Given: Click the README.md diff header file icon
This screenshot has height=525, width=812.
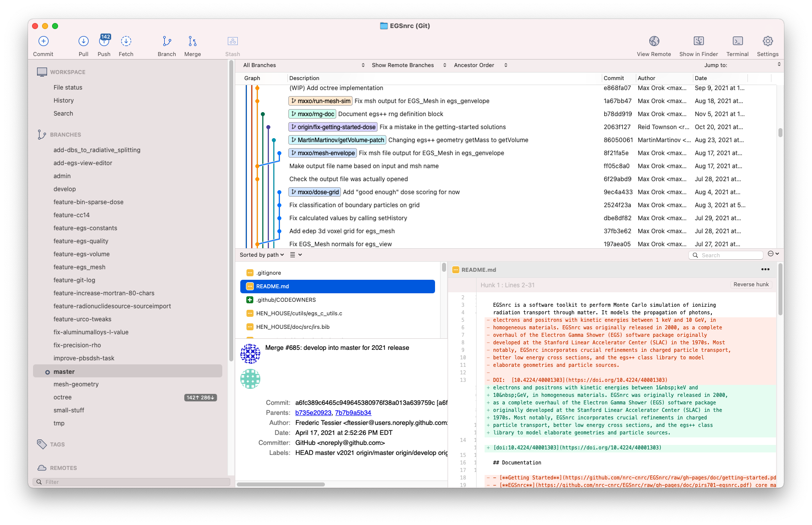Looking at the screenshot, I should (x=456, y=270).
